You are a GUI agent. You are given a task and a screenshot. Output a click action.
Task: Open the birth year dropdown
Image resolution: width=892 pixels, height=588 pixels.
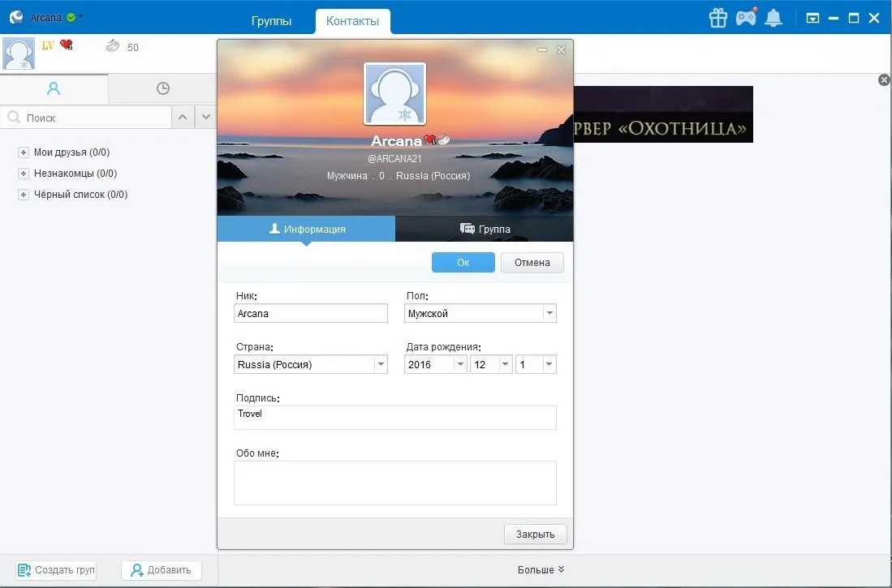coord(436,364)
